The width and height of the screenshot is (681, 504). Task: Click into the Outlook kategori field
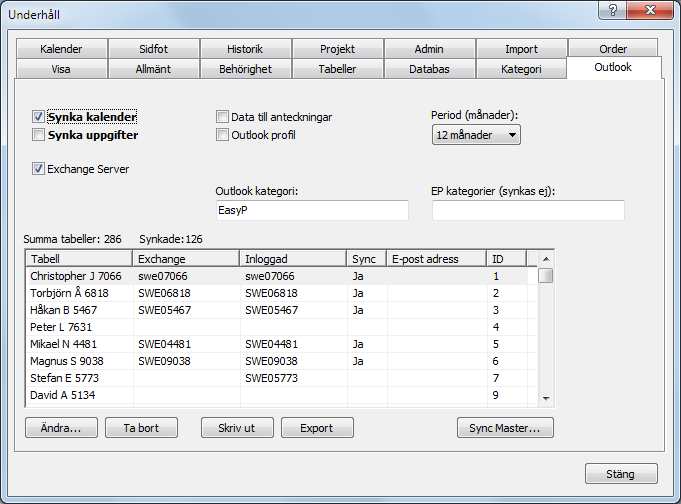coord(312,210)
